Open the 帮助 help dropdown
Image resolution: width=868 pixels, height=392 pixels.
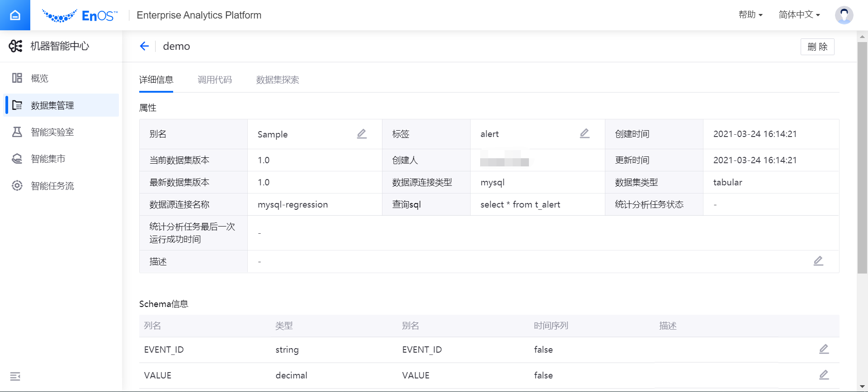coord(750,14)
